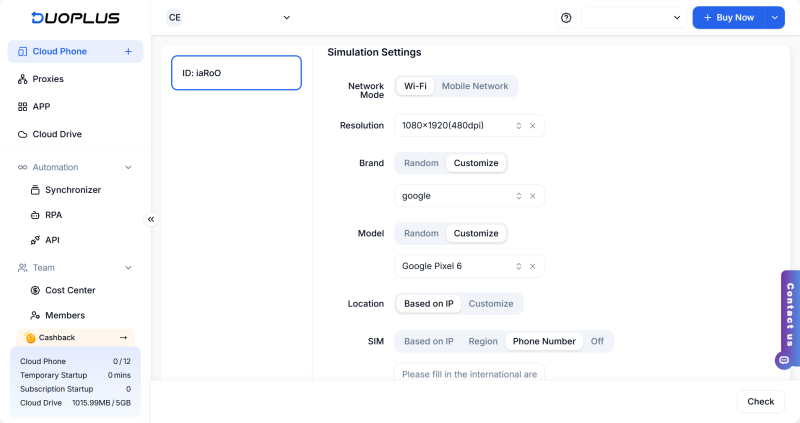Collapse the Automation section in sidebar
The image size is (800, 423).
point(128,167)
